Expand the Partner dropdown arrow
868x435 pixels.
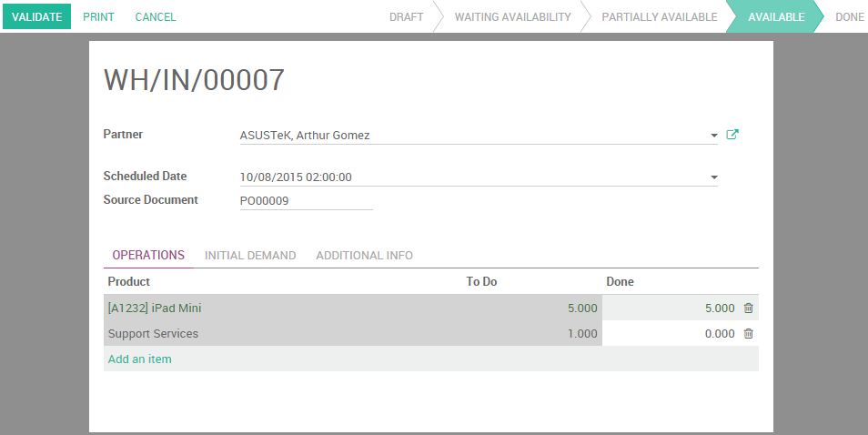click(714, 136)
